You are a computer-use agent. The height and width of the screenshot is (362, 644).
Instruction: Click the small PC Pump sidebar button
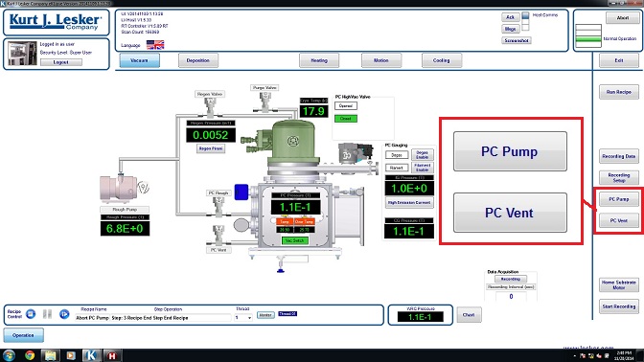click(618, 199)
